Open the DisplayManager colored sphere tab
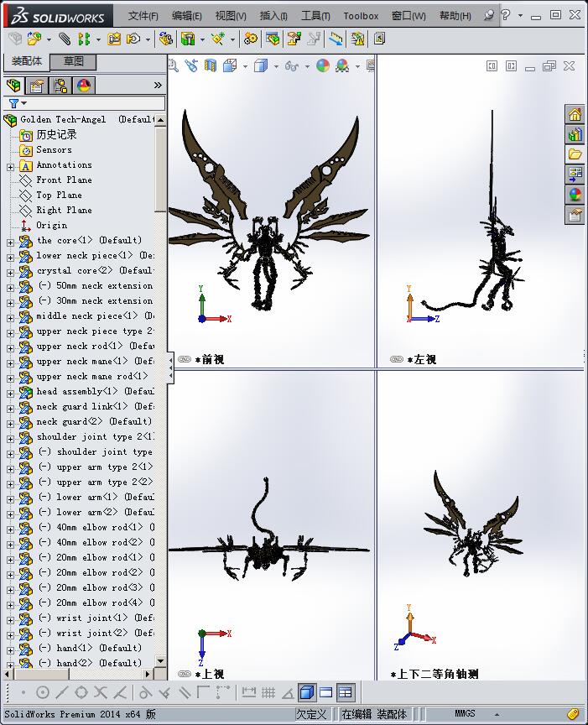Image resolution: width=588 pixels, height=725 pixels. [x=84, y=85]
